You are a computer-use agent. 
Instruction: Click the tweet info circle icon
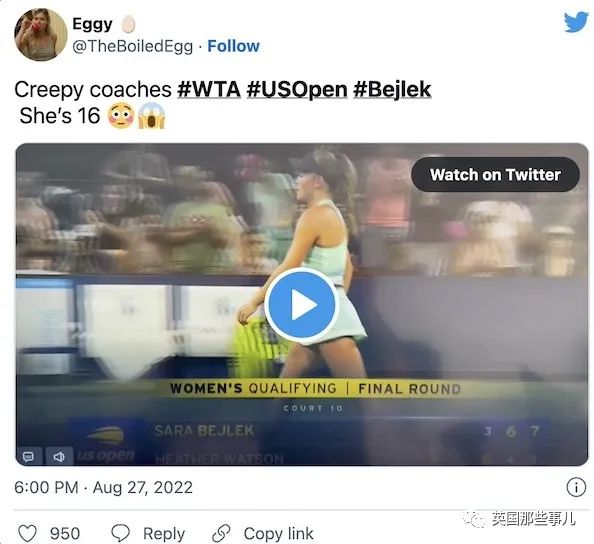(x=576, y=487)
